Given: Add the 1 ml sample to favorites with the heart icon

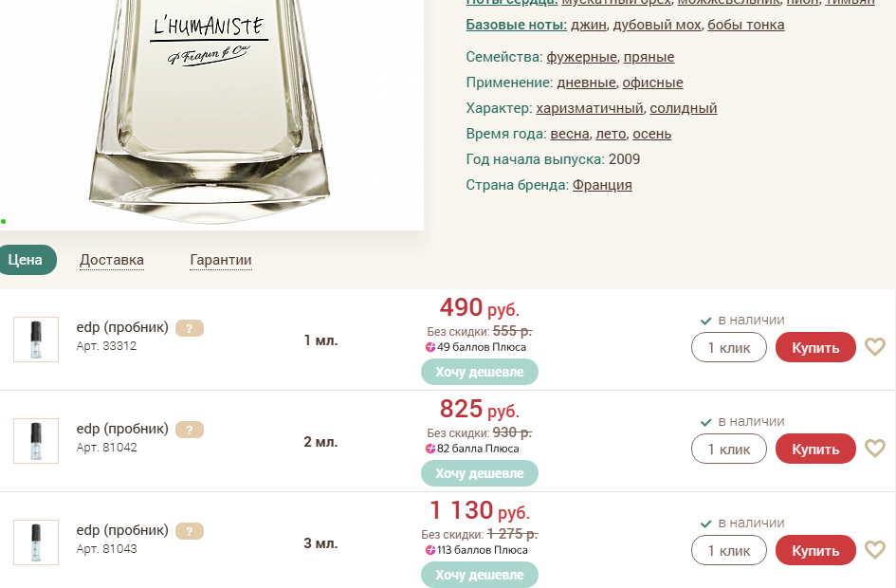Looking at the screenshot, I should tap(875, 347).
